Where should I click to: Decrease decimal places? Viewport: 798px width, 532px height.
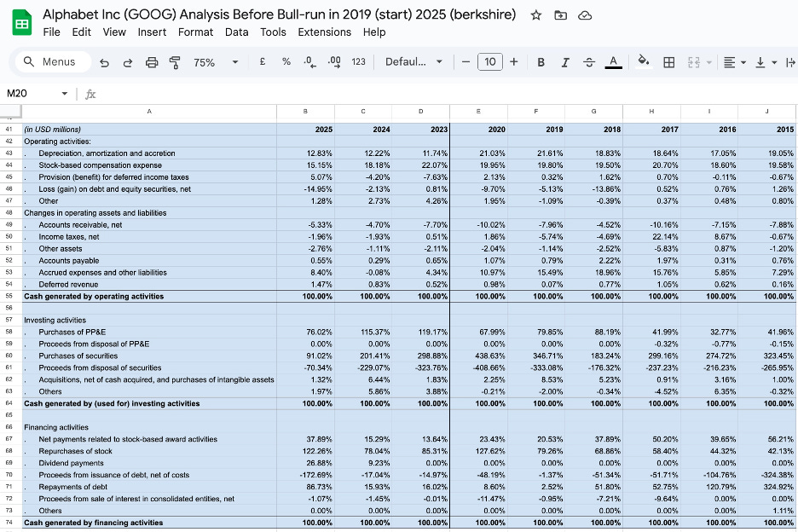310,61
